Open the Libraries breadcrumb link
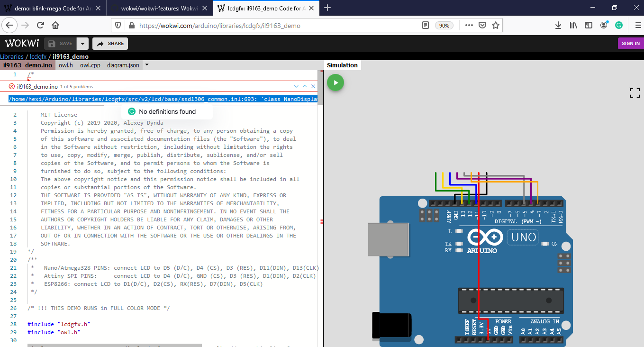The height and width of the screenshot is (347, 644). pyautogui.click(x=12, y=56)
